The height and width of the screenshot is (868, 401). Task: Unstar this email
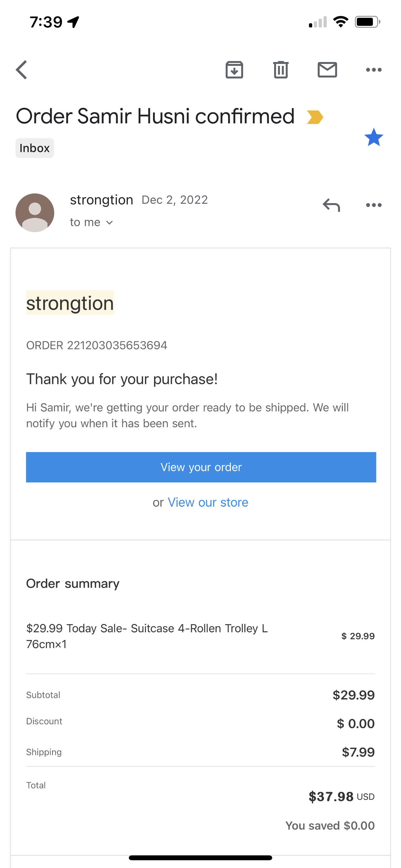(374, 138)
